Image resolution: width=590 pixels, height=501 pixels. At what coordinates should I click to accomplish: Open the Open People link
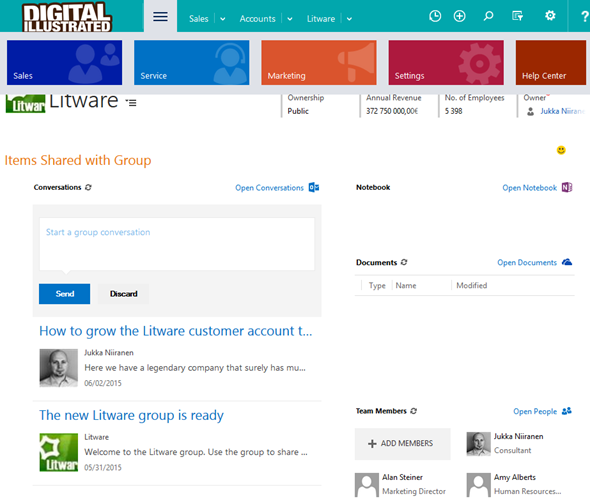tap(535, 411)
